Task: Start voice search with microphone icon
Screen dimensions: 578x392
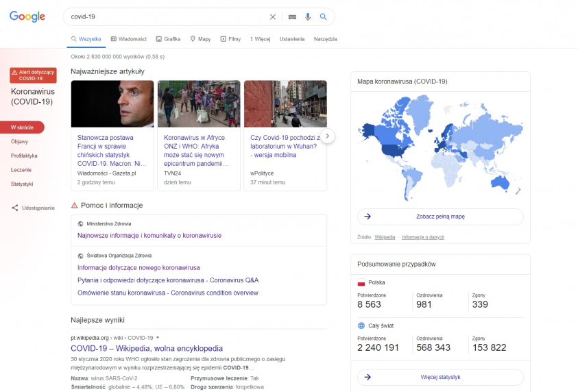Action: point(308,17)
